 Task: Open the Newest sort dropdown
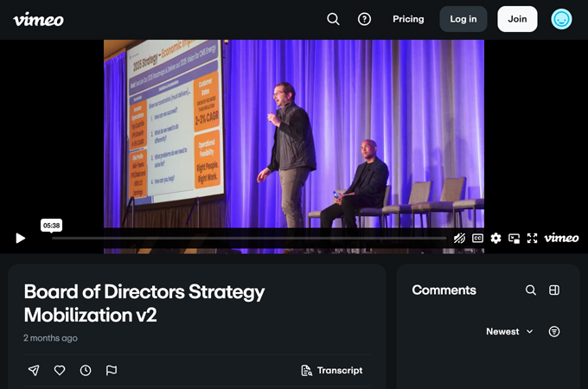[509, 331]
